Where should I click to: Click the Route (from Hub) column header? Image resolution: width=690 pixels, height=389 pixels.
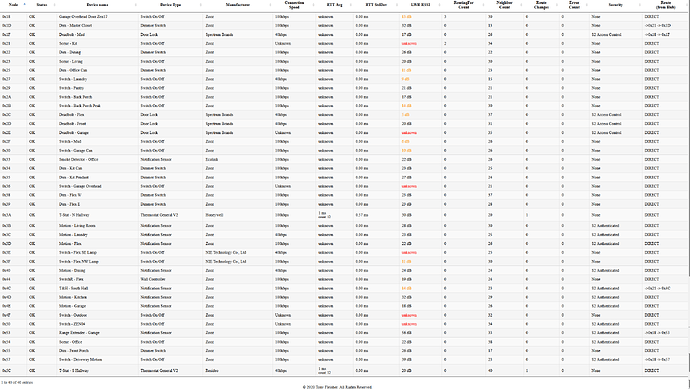pyautogui.click(x=665, y=5)
